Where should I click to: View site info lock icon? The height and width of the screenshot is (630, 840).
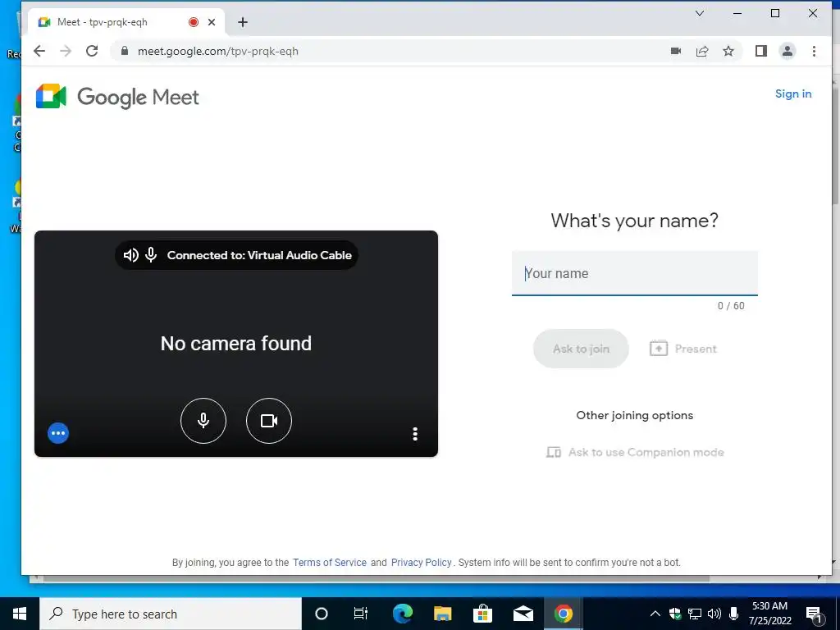pos(125,51)
